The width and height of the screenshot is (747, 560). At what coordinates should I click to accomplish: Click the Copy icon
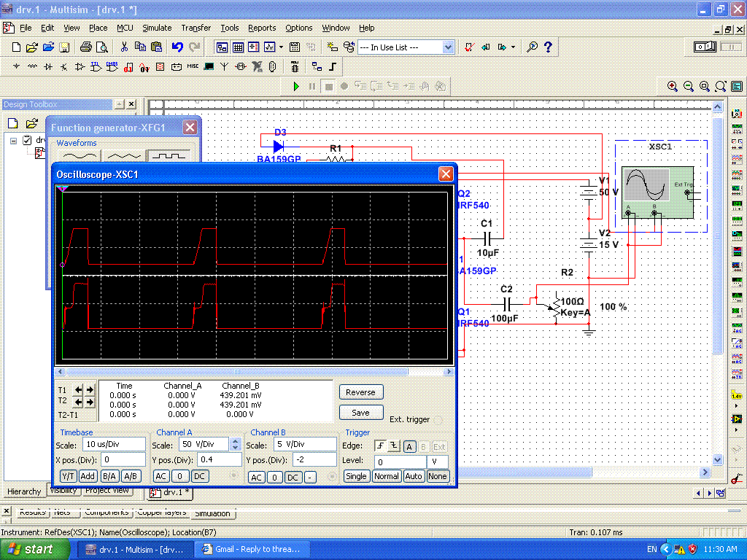point(140,47)
